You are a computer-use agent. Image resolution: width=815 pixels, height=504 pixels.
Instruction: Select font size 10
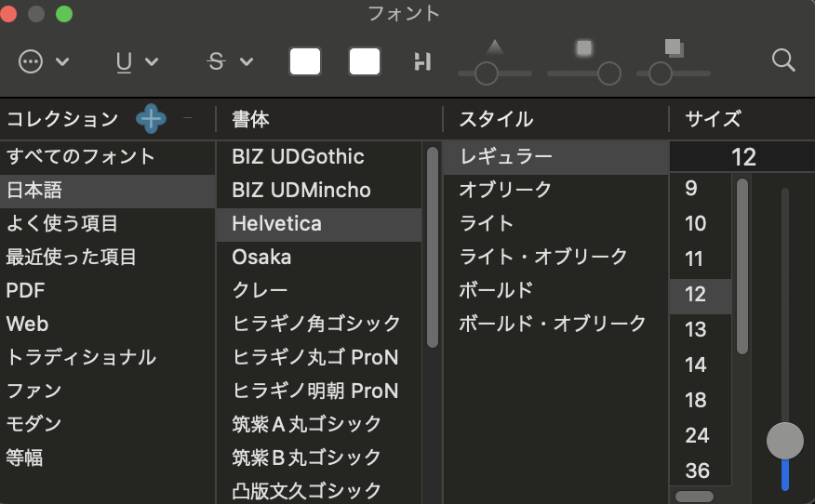pyautogui.click(x=701, y=224)
